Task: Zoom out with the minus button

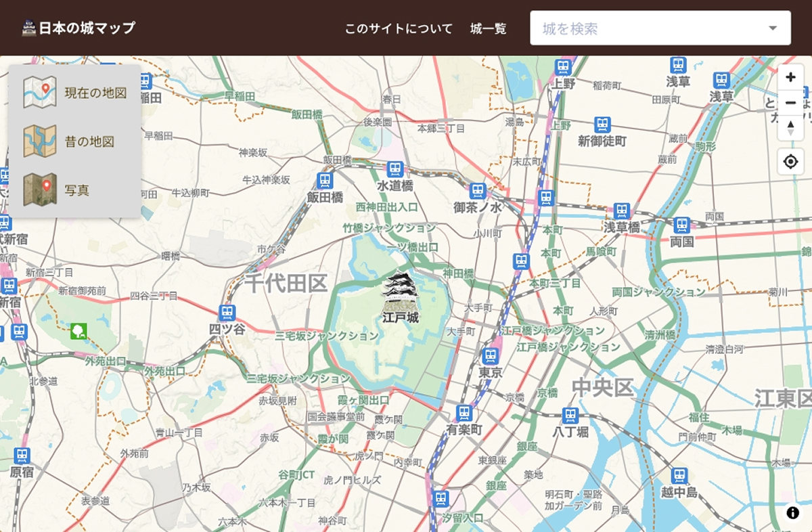Action: 790,103
